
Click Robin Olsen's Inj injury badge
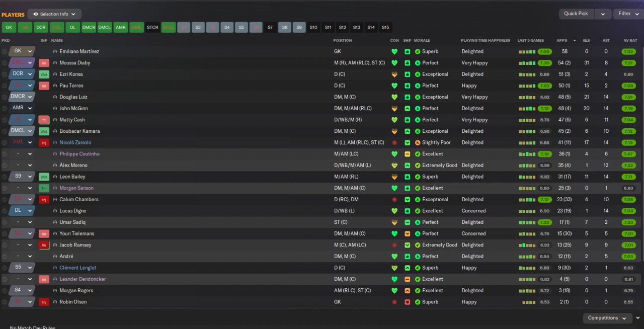(x=44, y=302)
